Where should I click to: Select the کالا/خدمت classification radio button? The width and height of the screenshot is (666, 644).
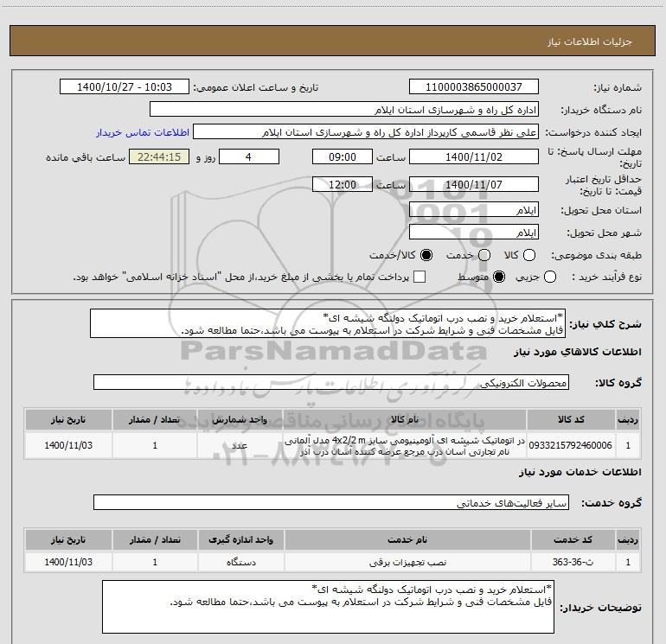426,255
